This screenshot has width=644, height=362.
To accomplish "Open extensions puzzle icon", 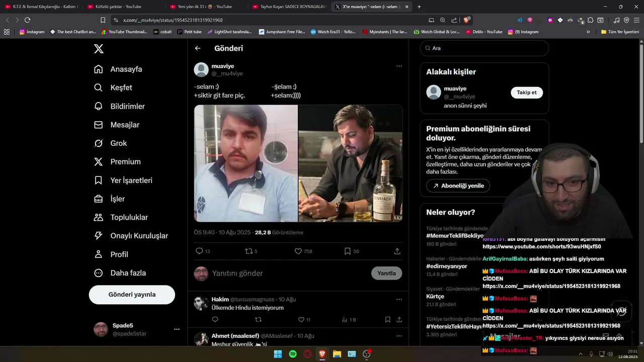I will [x=591, y=20].
